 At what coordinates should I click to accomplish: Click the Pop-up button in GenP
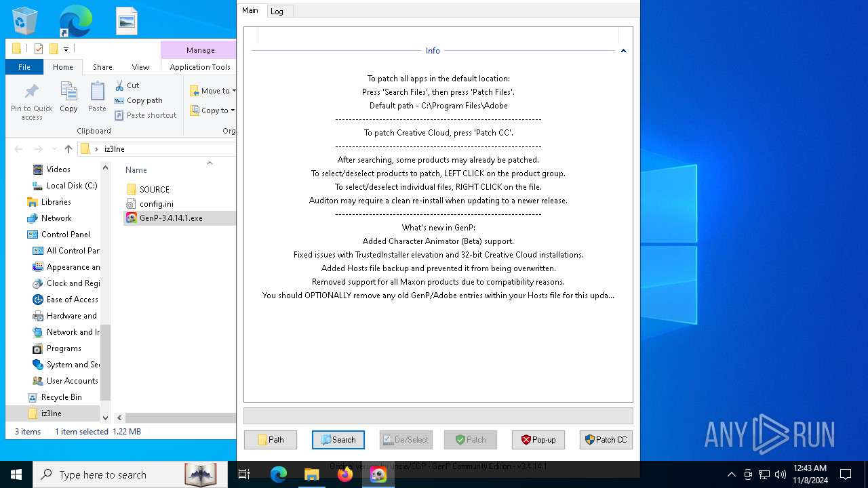(538, 440)
